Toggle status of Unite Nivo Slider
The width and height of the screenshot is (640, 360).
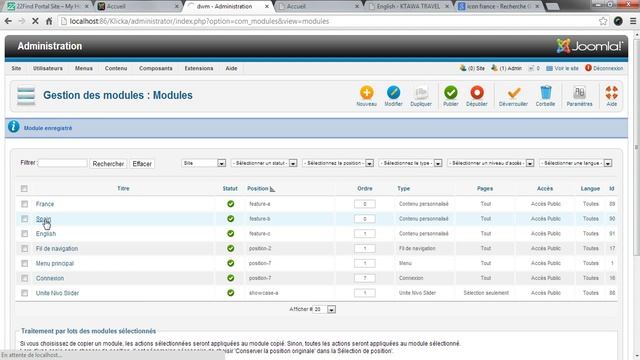tap(231, 293)
